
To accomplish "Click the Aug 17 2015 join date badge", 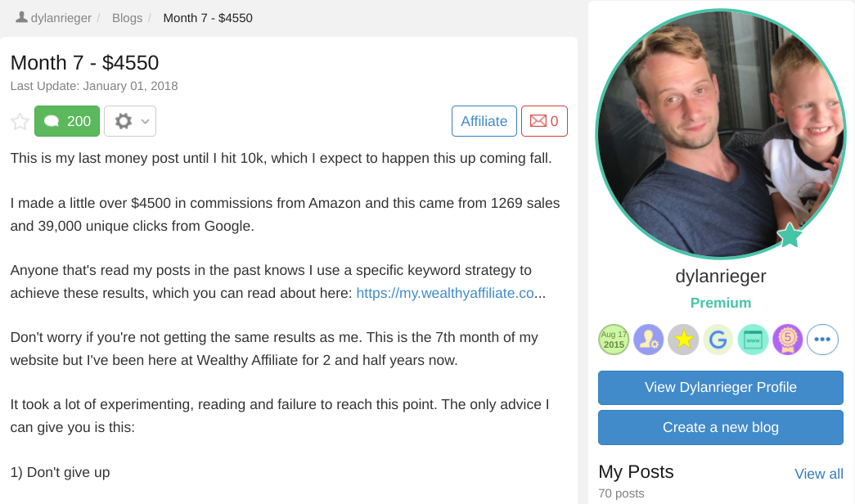I will tap(614, 340).
